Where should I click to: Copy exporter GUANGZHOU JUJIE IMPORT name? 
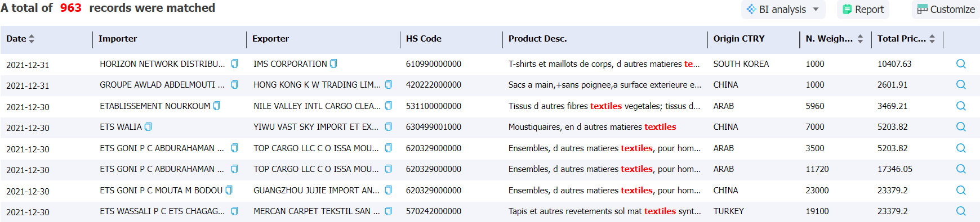pos(388,191)
